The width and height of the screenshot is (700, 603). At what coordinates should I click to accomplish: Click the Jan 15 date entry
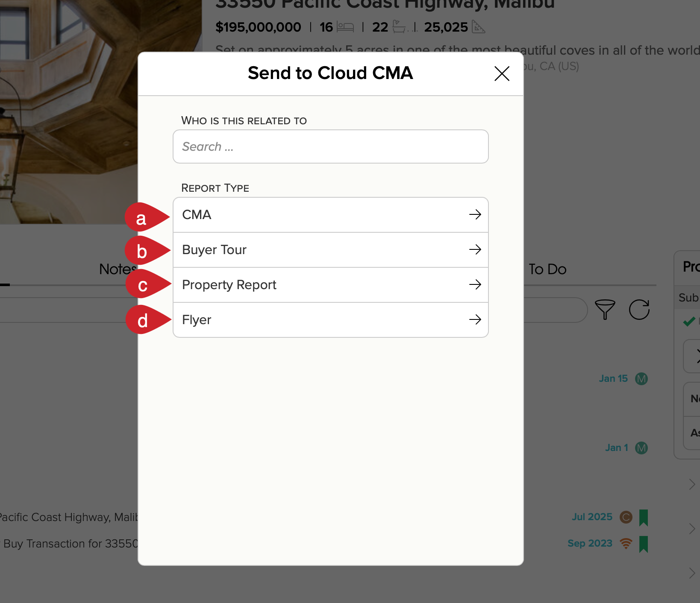click(613, 379)
